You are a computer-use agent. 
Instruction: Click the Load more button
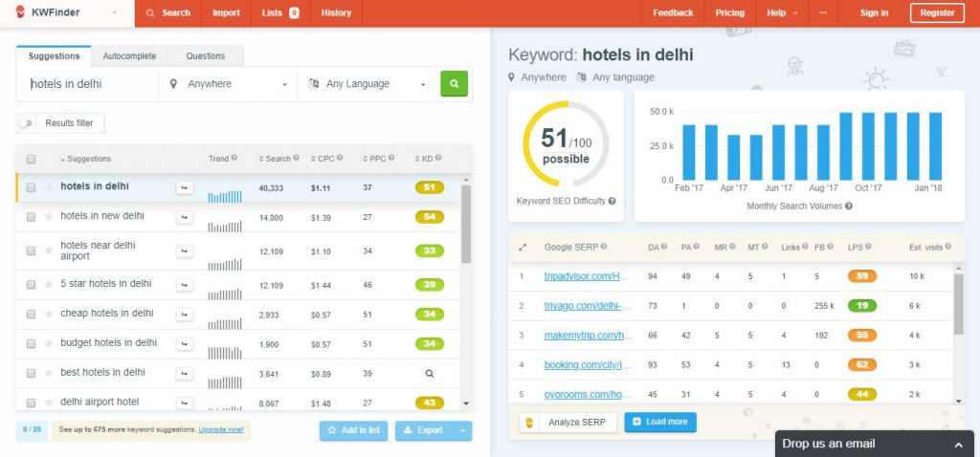point(660,422)
